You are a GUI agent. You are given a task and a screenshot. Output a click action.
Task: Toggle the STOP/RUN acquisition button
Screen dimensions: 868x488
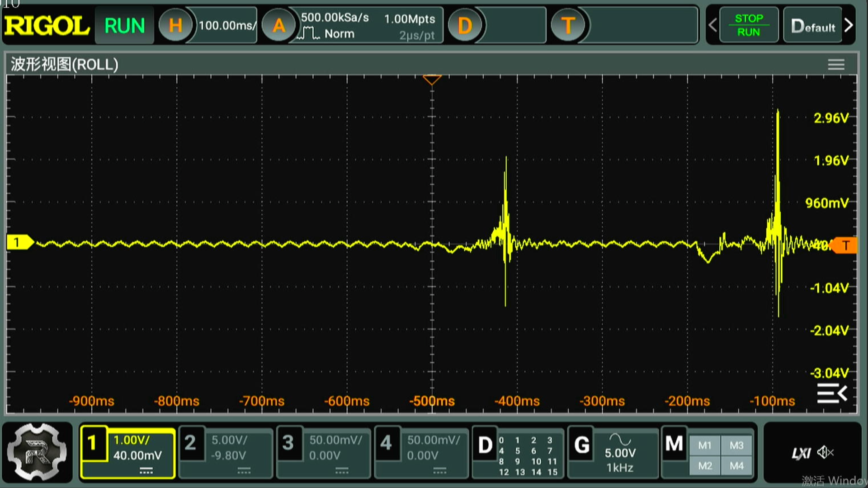click(749, 26)
